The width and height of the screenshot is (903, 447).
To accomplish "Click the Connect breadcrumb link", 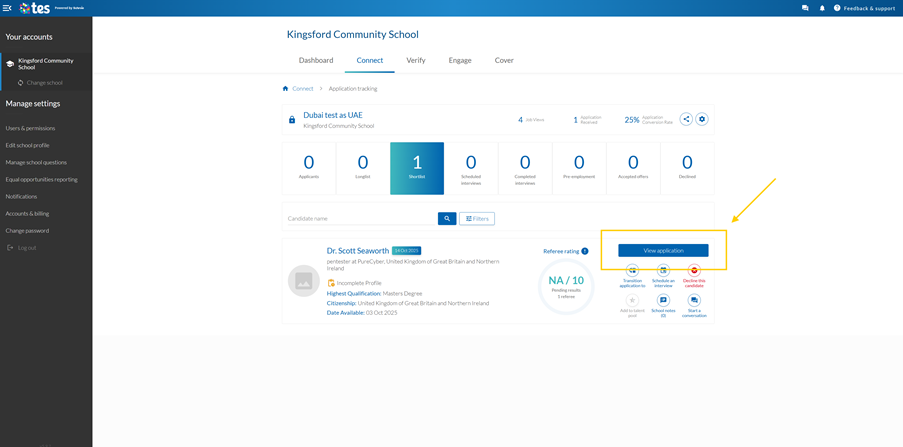I will (x=303, y=89).
